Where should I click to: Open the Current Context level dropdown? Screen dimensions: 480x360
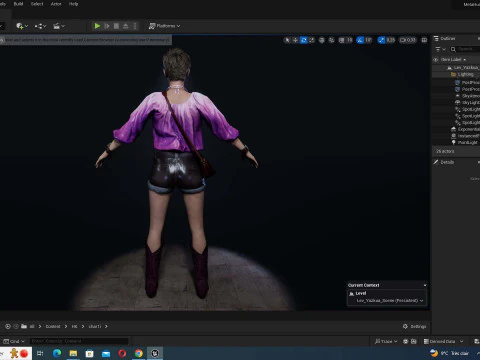click(x=389, y=301)
